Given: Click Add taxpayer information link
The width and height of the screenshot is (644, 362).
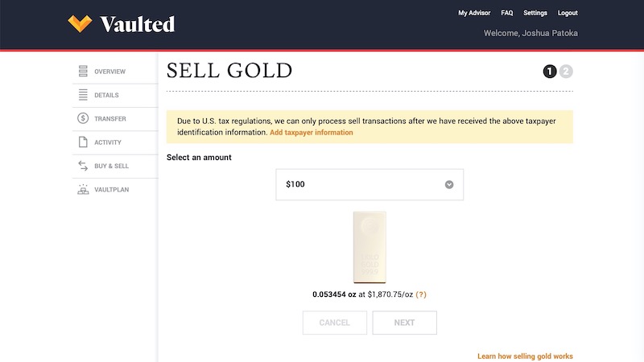Looking at the screenshot, I should (311, 133).
